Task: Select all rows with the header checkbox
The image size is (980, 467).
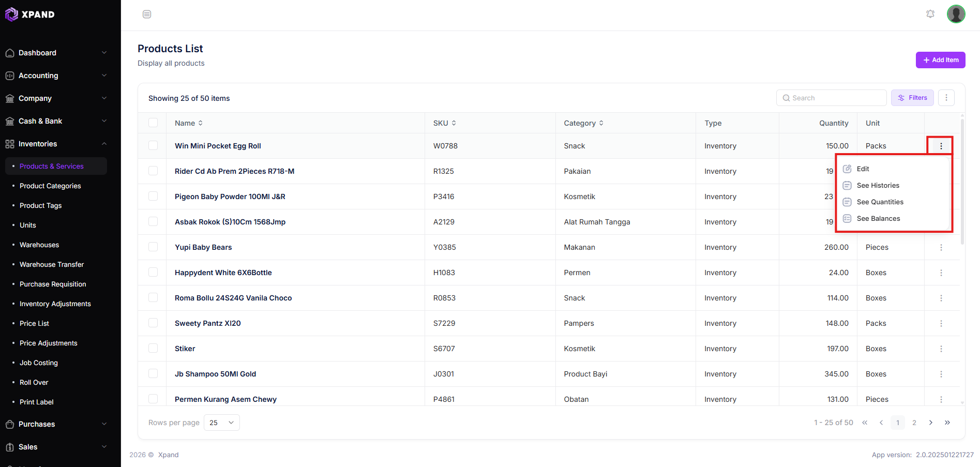Action: point(153,123)
